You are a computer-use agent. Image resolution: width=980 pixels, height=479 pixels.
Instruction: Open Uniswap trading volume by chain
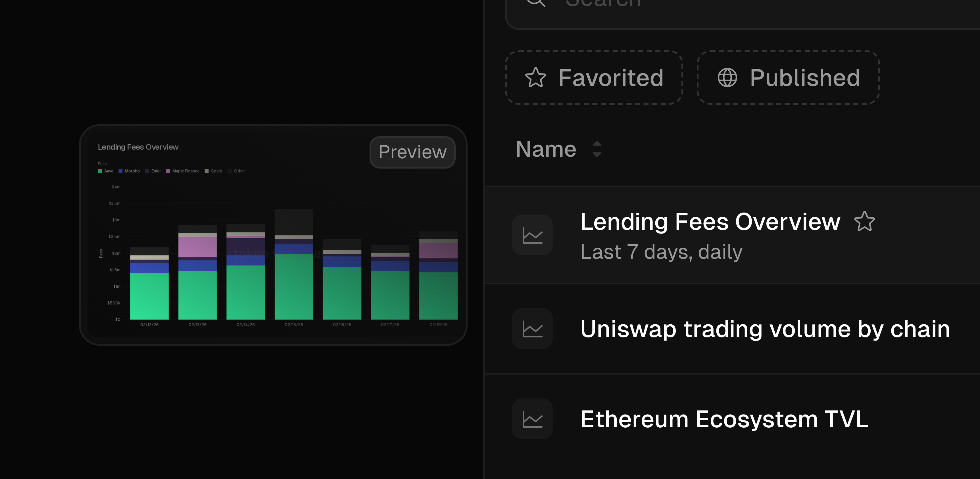pyautogui.click(x=765, y=329)
